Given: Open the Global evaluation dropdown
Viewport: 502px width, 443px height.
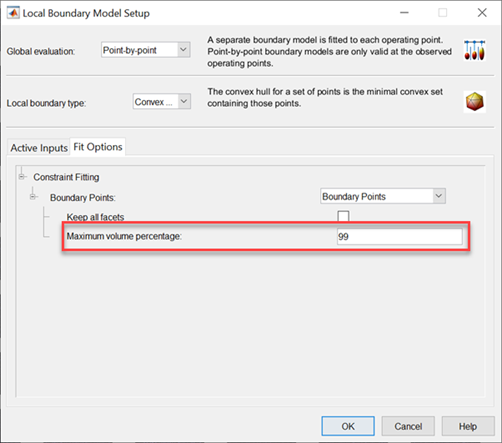Looking at the screenshot, I should pyautogui.click(x=146, y=50).
